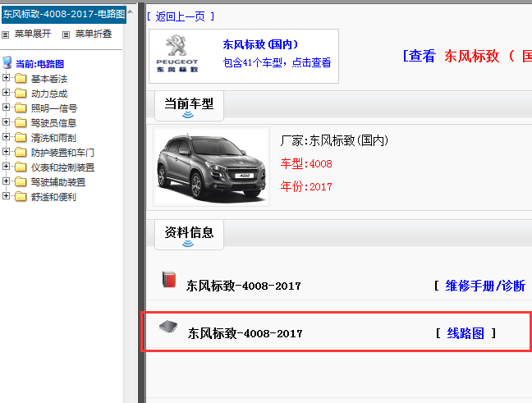This screenshot has width=532, height=403.
Task: Click the 当前:电路图 computer icon
Action: pyautogui.click(x=7, y=62)
